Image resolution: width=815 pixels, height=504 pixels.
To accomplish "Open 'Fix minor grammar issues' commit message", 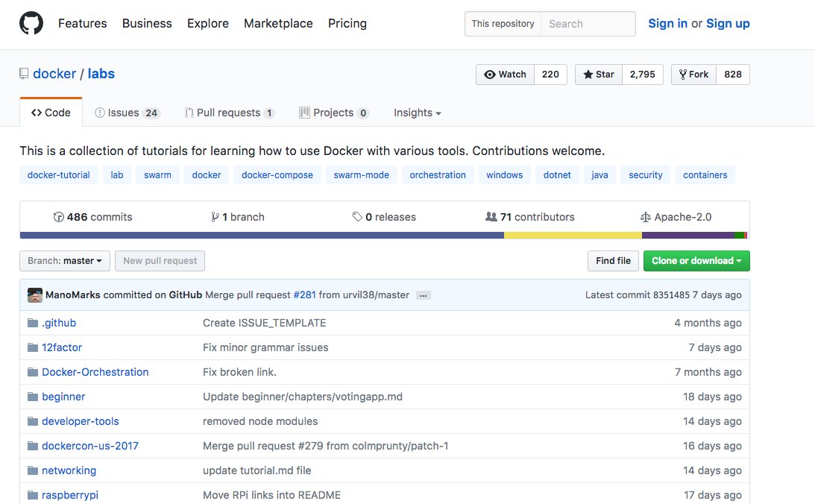I will coord(265,347).
